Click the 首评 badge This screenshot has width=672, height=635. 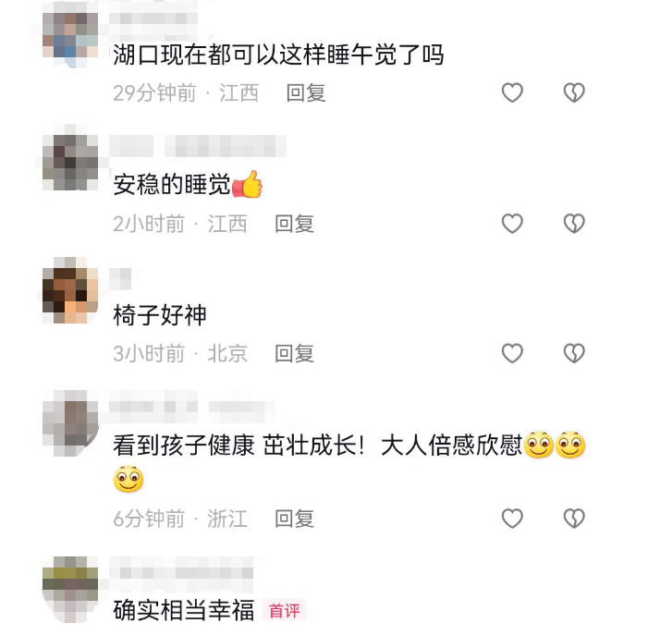click(x=284, y=611)
